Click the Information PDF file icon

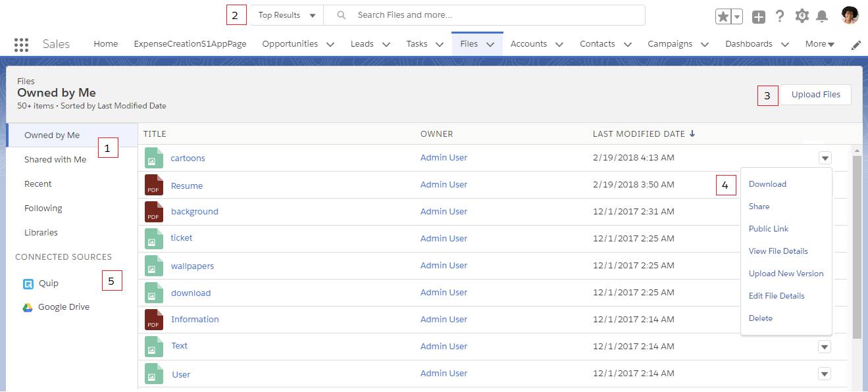(x=153, y=320)
